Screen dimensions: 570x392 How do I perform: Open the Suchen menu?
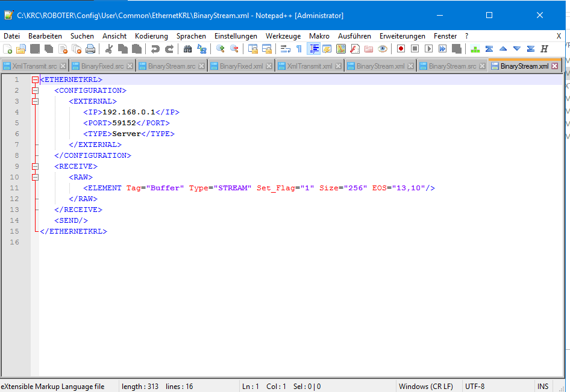coord(82,36)
